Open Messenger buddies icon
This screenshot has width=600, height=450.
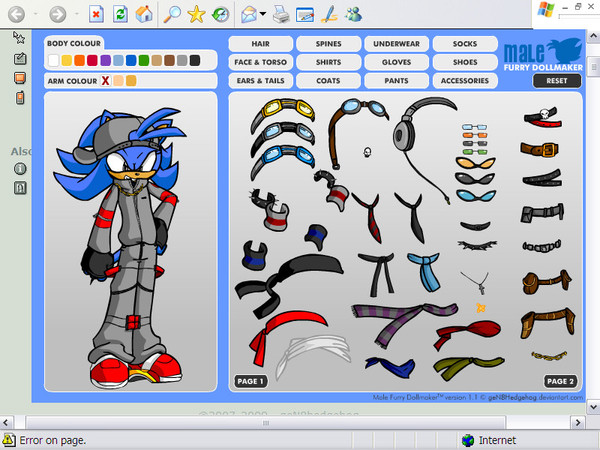[x=353, y=15]
